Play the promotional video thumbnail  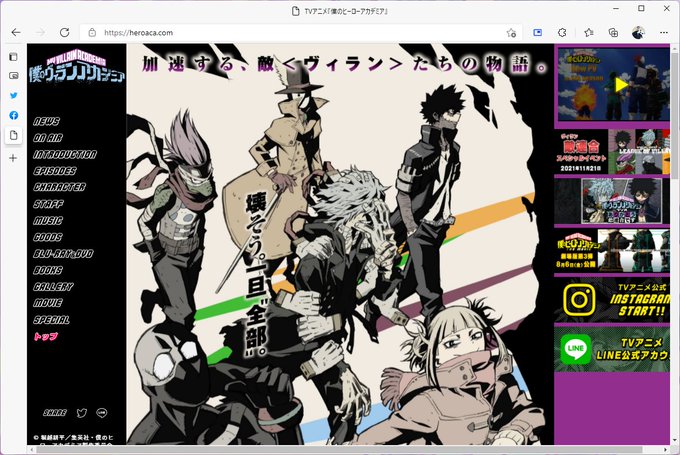613,85
